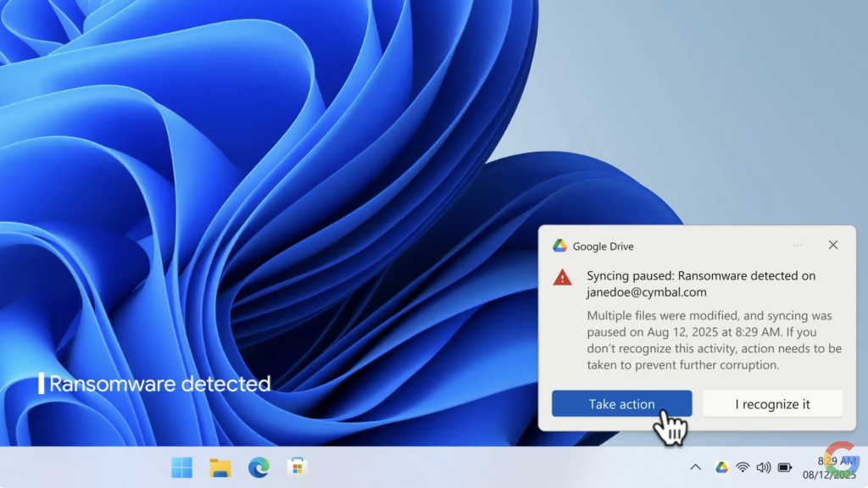This screenshot has width=868, height=488.
Task: Click Take action to address the ransomware alert
Action: point(621,403)
